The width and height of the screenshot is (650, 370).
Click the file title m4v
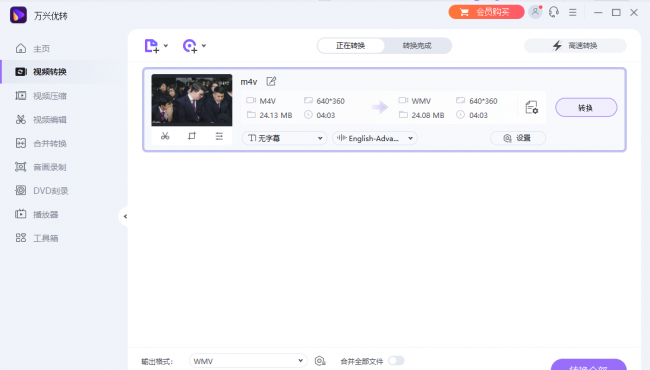(x=249, y=82)
